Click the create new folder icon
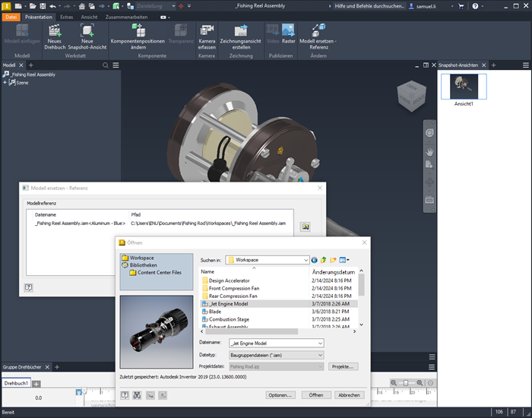 pos(334,260)
